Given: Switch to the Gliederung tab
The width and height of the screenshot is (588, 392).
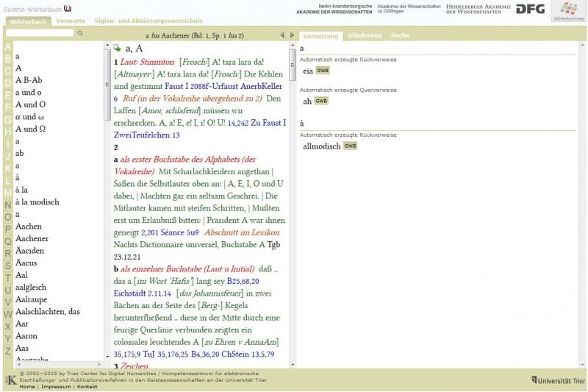Looking at the screenshot, I should [365, 35].
